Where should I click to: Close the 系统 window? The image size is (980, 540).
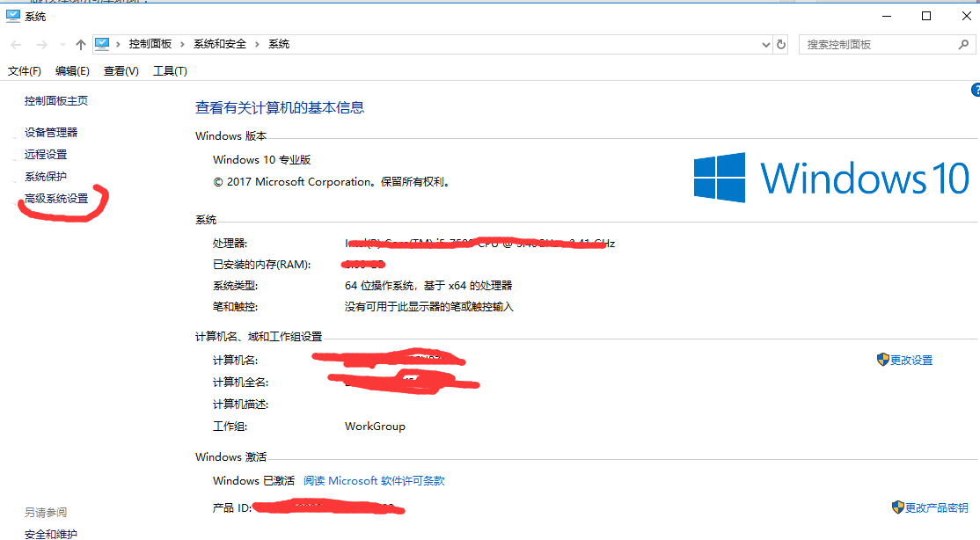(966, 16)
